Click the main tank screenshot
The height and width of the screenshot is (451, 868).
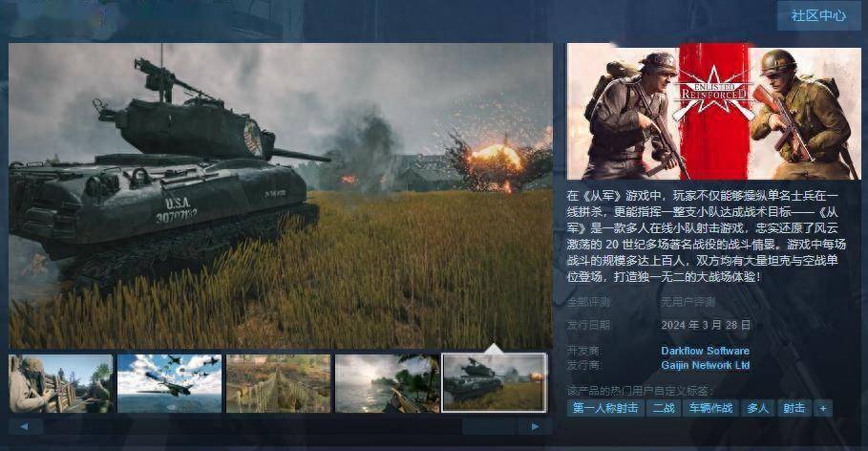point(281,196)
